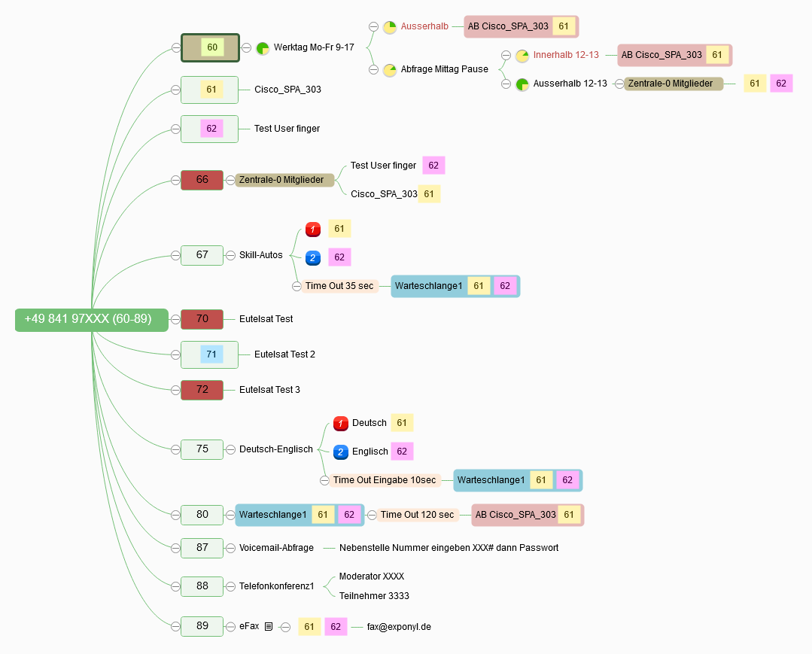Collapse the Skill-Autos branch

tap(230, 255)
